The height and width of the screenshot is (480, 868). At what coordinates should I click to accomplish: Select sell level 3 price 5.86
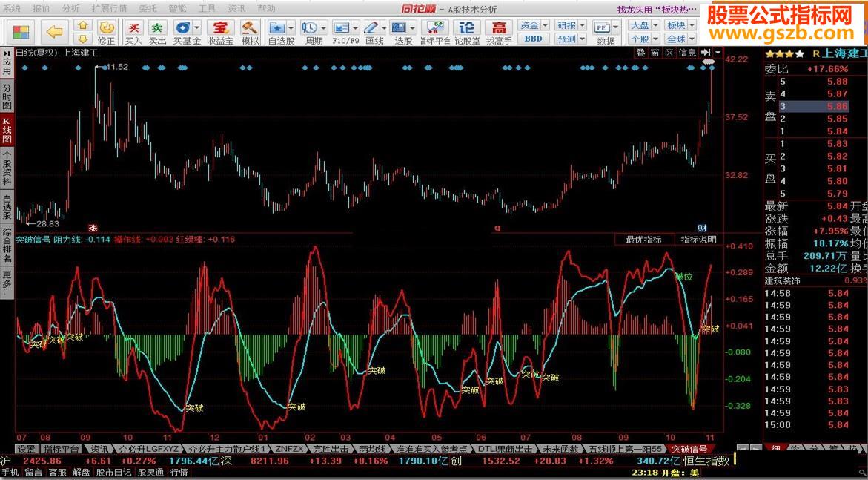[814, 106]
